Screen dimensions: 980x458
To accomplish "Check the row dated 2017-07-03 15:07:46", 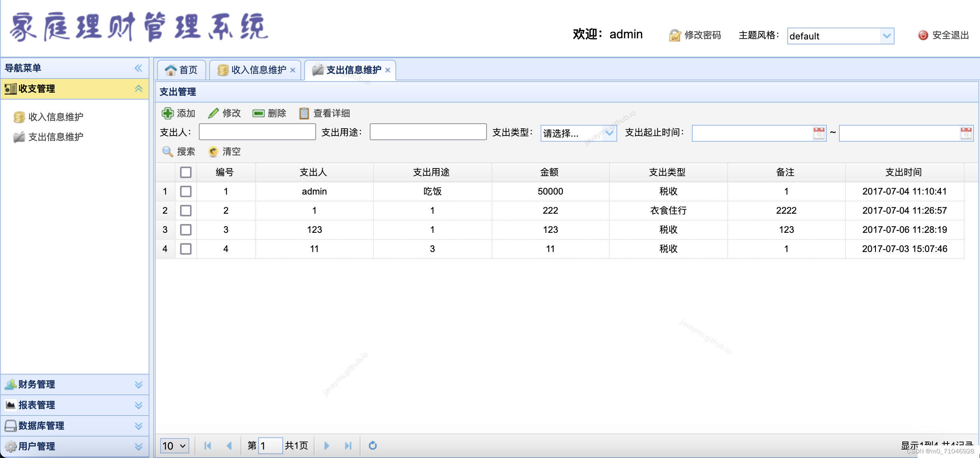I will [186, 249].
